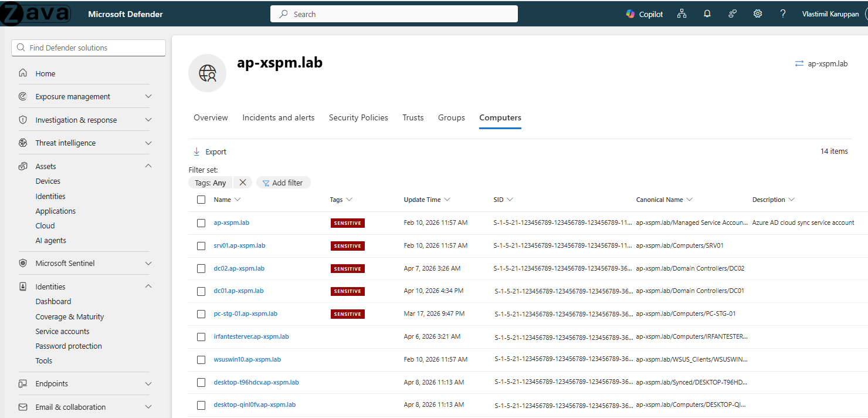Open AI agents under Assets
Viewport: 868px width, 418px height.
[51, 240]
